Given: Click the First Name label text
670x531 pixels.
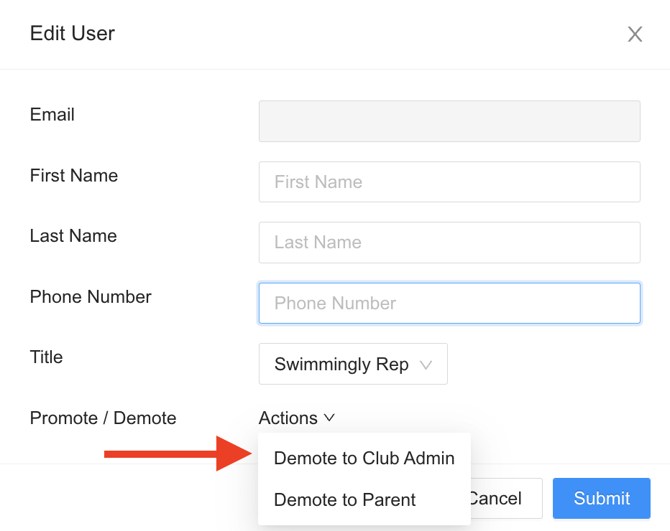Looking at the screenshot, I should click(74, 176).
